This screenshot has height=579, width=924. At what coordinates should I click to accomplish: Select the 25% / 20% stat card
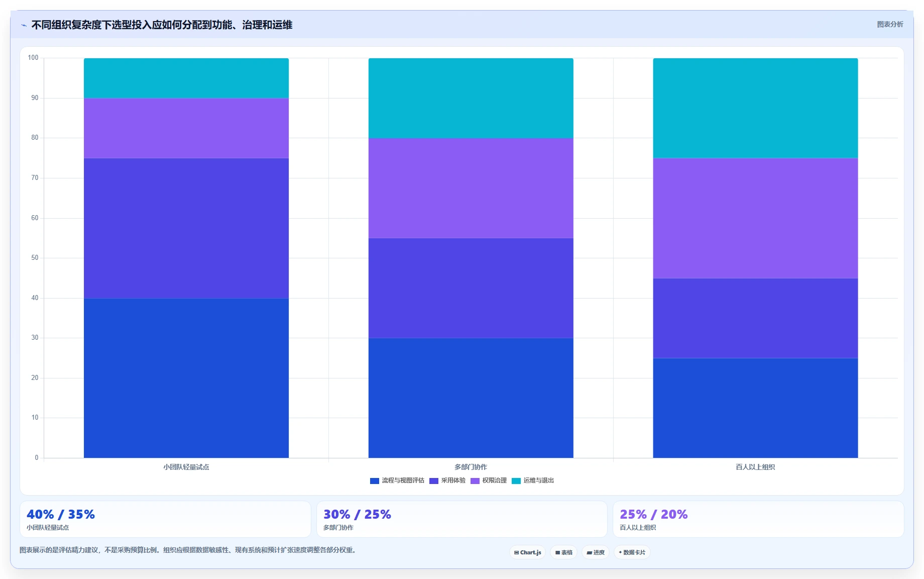[x=758, y=519]
